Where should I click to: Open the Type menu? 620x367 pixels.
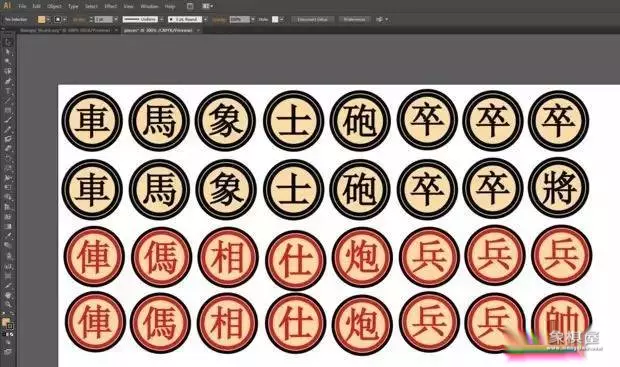73,6
